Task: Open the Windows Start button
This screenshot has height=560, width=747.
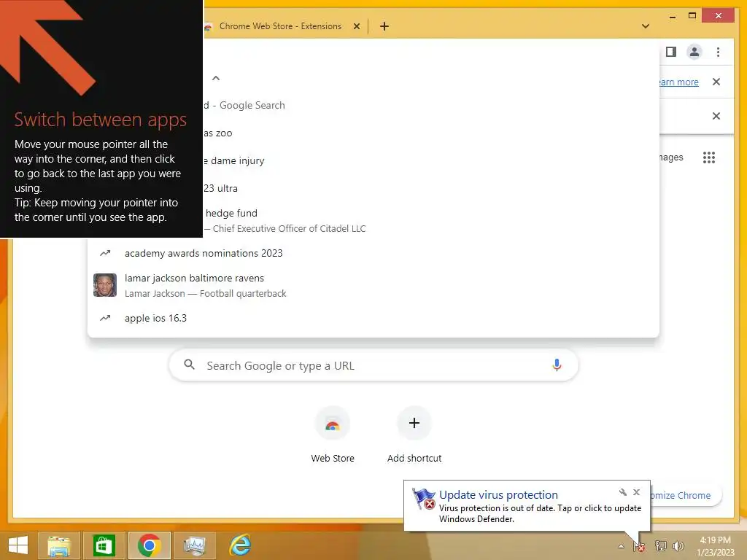Action: pos(18,545)
